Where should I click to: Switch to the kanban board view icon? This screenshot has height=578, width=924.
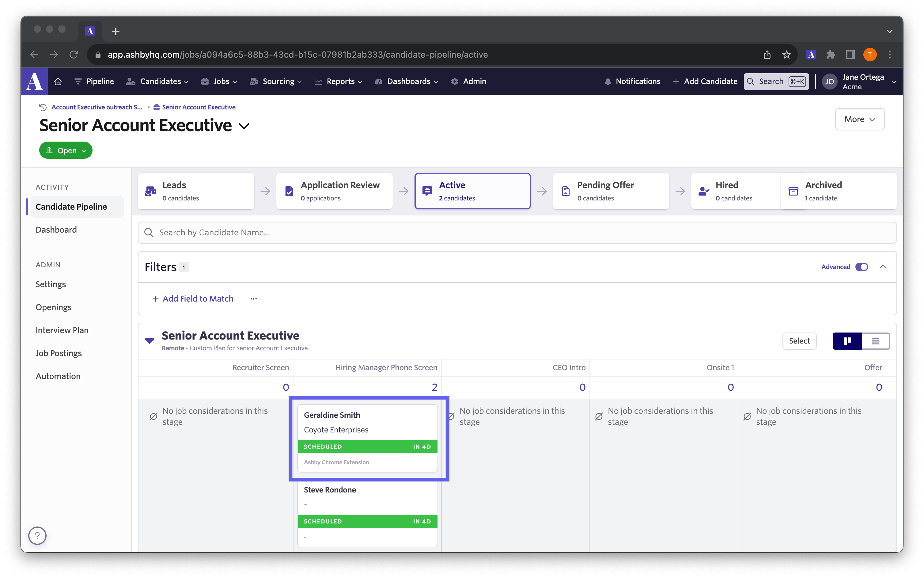pyautogui.click(x=847, y=341)
